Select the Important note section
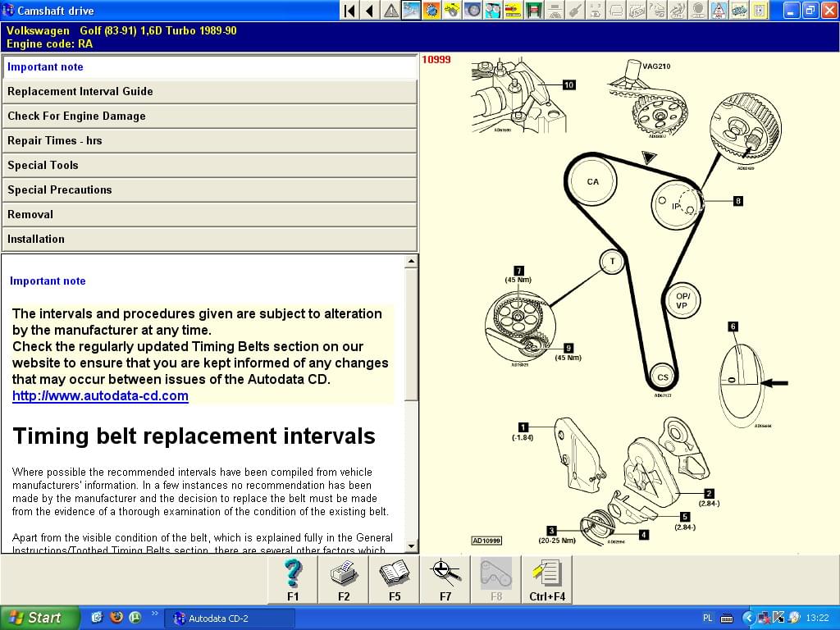The width and height of the screenshot is (840, 630). pyautogui.click(x=209, y=67)
